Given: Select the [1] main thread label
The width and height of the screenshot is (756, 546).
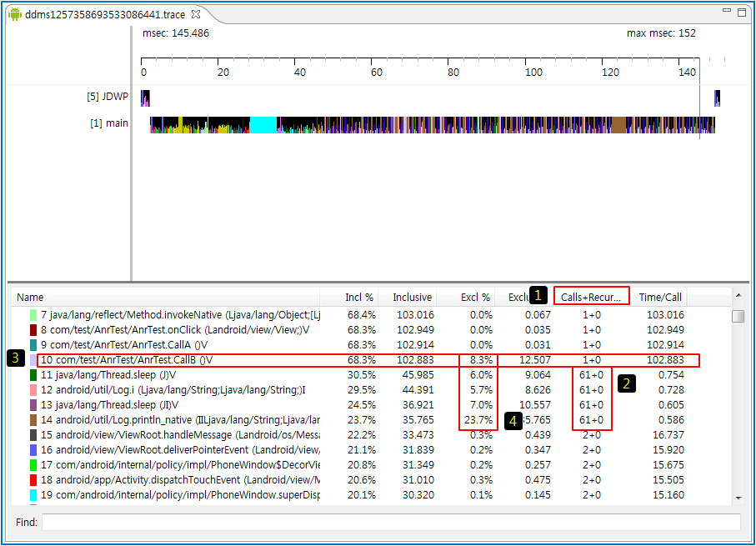Looking at the screenshot, I should click(109, 123).
